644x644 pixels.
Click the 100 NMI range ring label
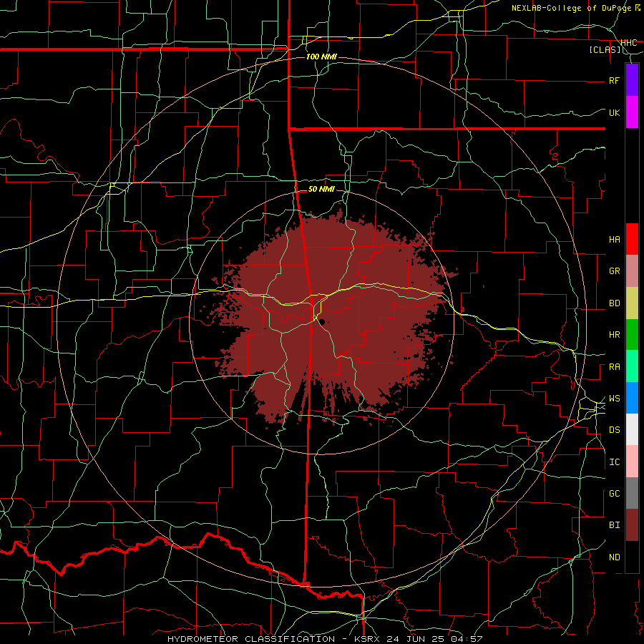click(321, 57)
